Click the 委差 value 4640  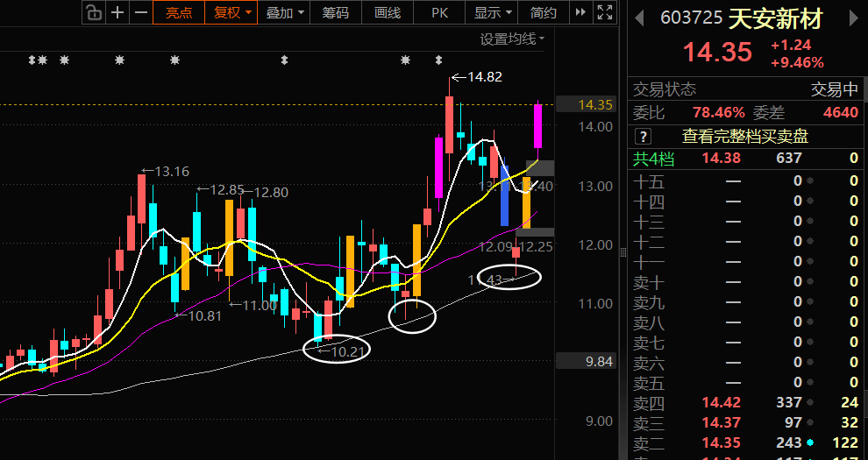[840, 113]
